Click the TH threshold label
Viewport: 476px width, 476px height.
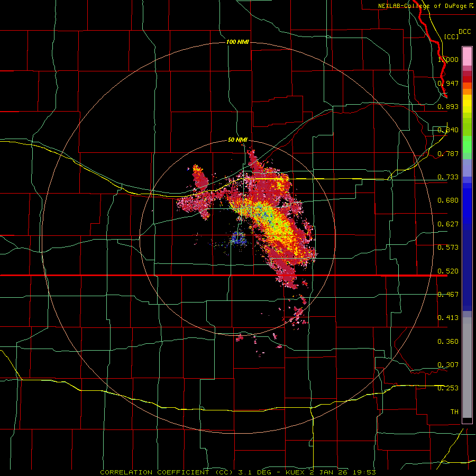pos(454,412)
